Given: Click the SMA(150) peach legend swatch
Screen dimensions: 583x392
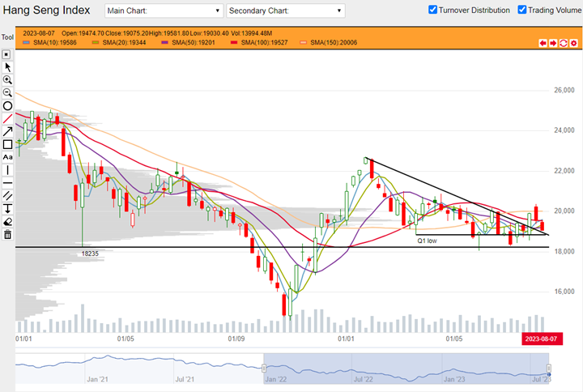Looking at the screenshot, I should 303,42.
